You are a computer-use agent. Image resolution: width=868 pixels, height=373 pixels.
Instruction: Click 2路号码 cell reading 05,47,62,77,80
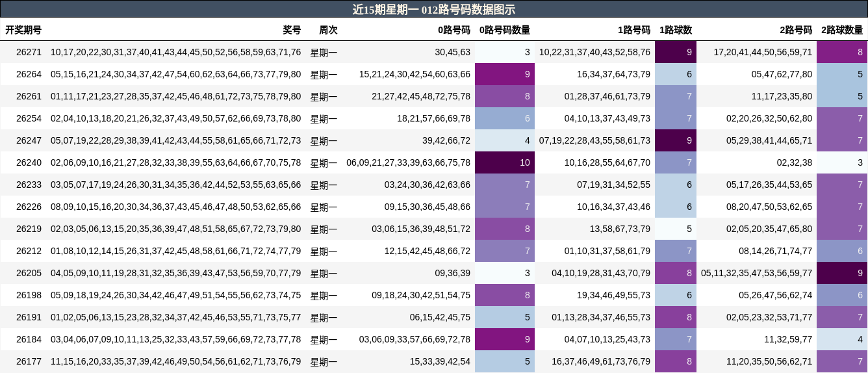click(x=782, y=74)
